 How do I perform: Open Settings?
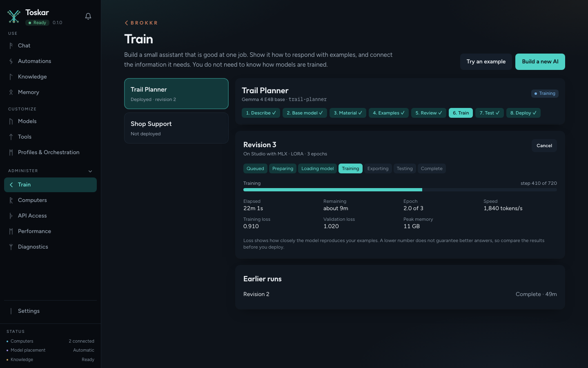pos(50,311)
